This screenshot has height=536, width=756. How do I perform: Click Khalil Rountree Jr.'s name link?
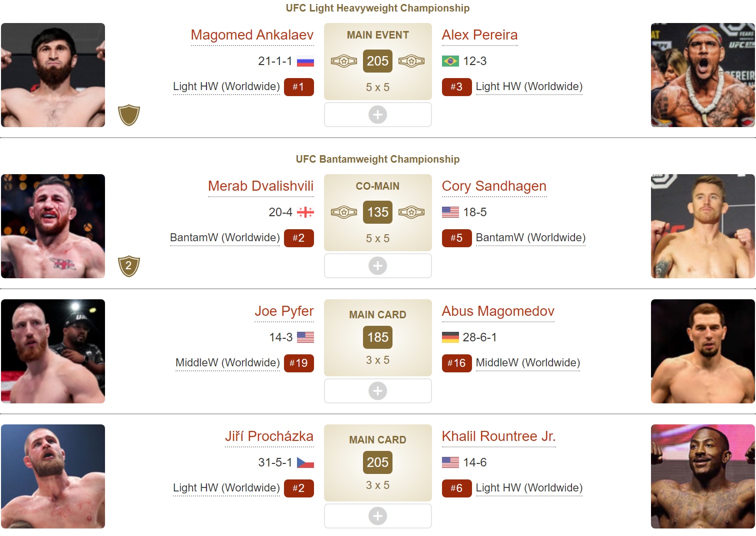(x=498, y=436)
